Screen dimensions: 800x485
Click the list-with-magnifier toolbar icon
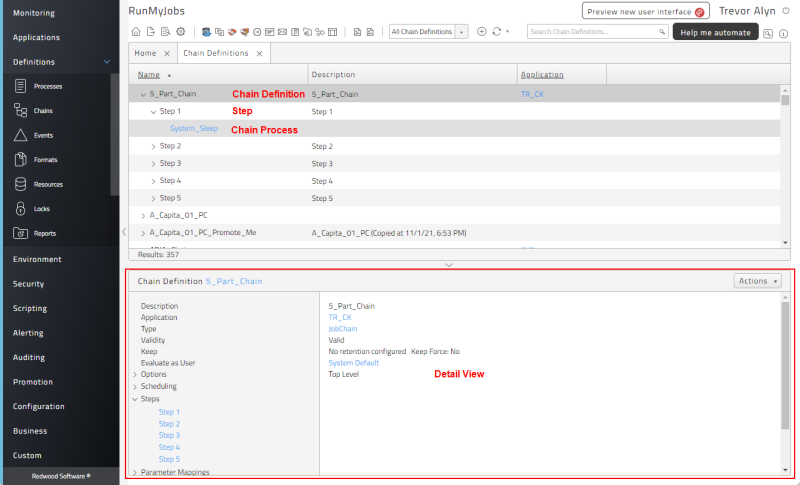point(165,32)
